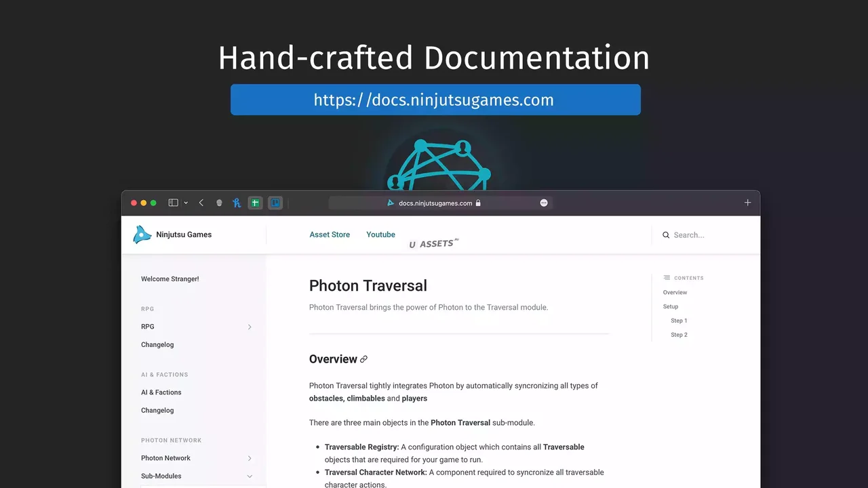
Task: Click the Traversal Character Network bullet text
Action: point(464,479)
